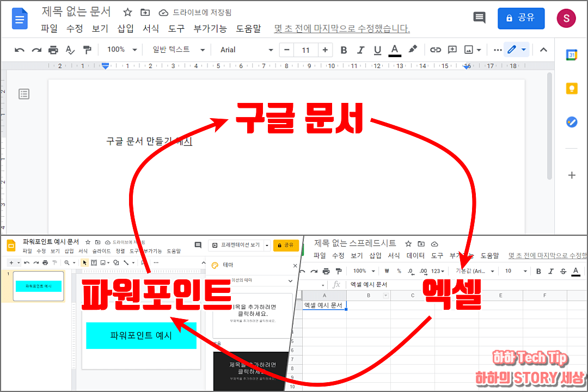Open the presentation view dropdown arrow in Slides
The image size is (588, 392).
[x=267, y=246]
